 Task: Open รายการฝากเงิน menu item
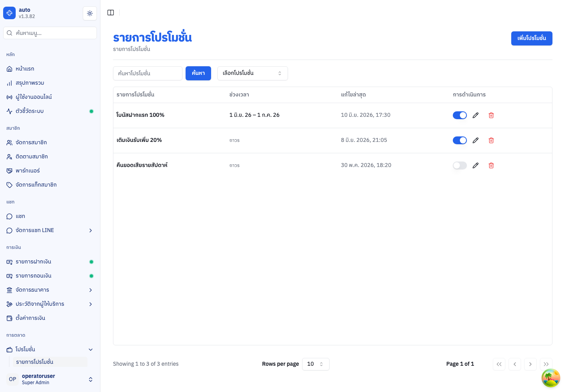coord(50,262)
